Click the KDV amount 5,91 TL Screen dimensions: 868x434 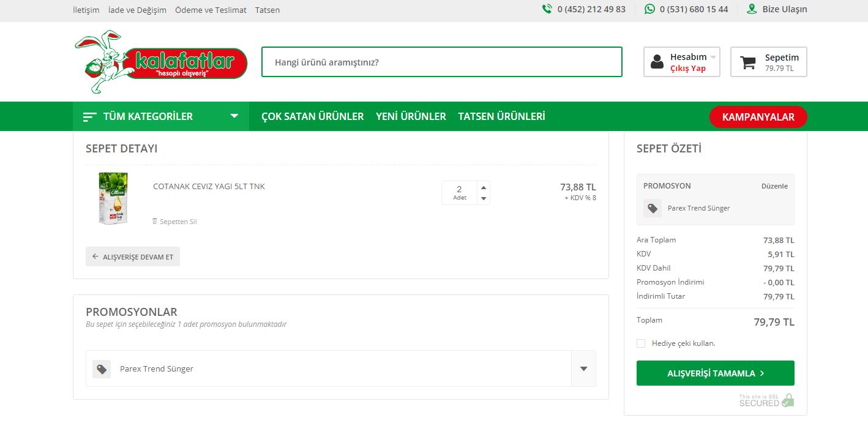click(781, 254)
